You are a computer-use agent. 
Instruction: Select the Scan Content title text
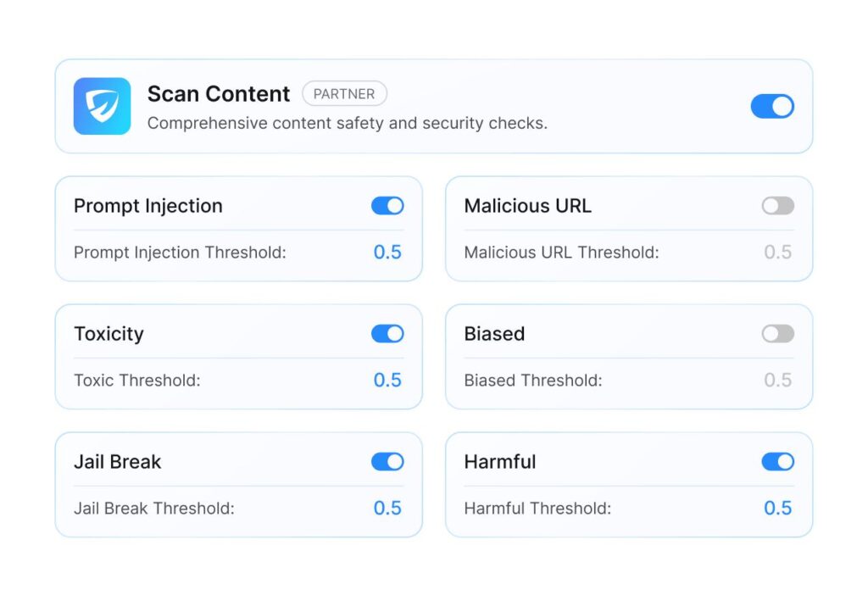[x=219, y=94]
